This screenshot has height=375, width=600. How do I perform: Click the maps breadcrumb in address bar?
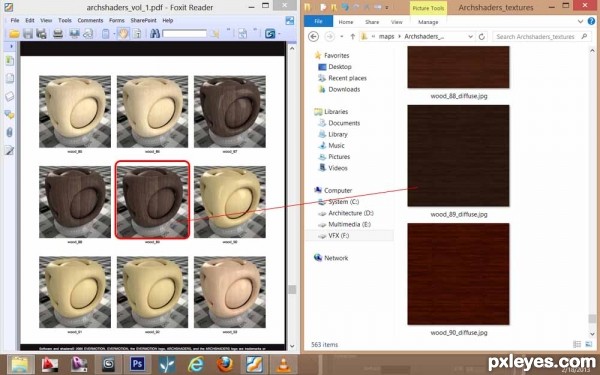(x=386, y=36)
